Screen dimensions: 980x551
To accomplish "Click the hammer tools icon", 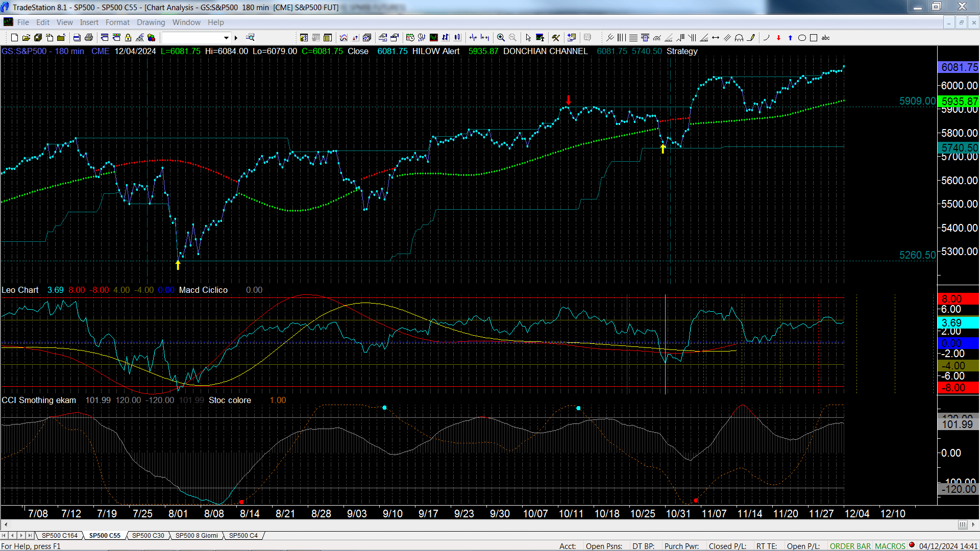I will (x=556, y=38).
